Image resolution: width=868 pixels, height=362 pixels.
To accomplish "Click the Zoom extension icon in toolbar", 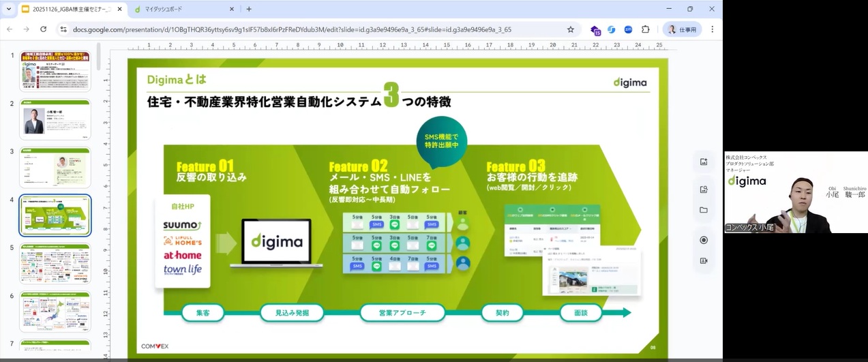I will [x=628, y=29].
